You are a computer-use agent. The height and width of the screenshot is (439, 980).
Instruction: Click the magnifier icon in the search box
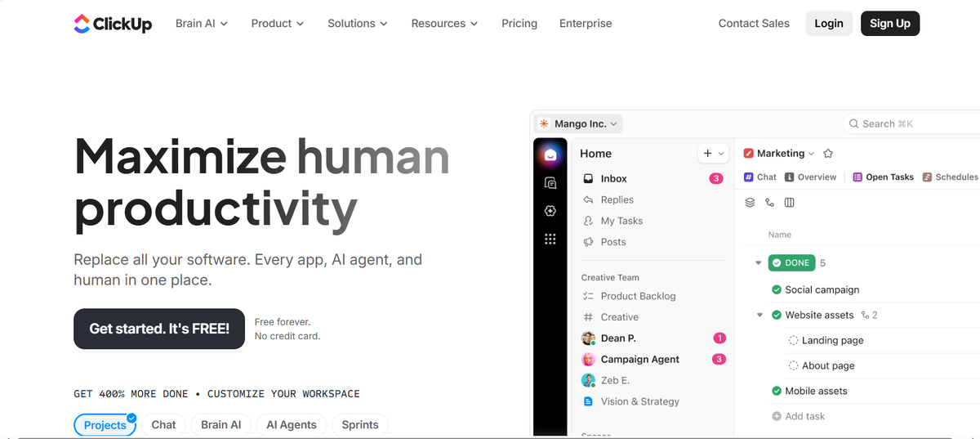[x=854, y=123]
